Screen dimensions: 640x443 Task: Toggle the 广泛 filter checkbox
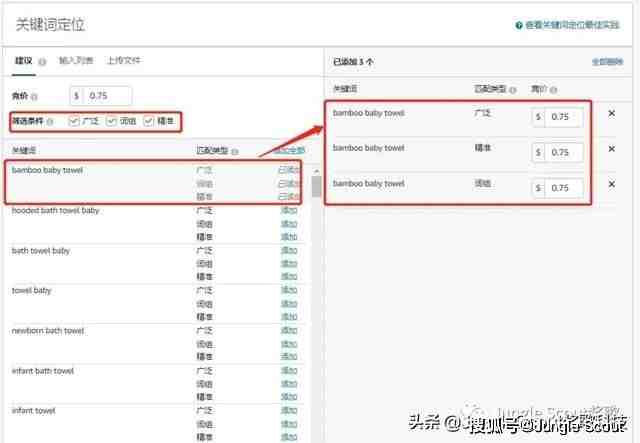74,121
